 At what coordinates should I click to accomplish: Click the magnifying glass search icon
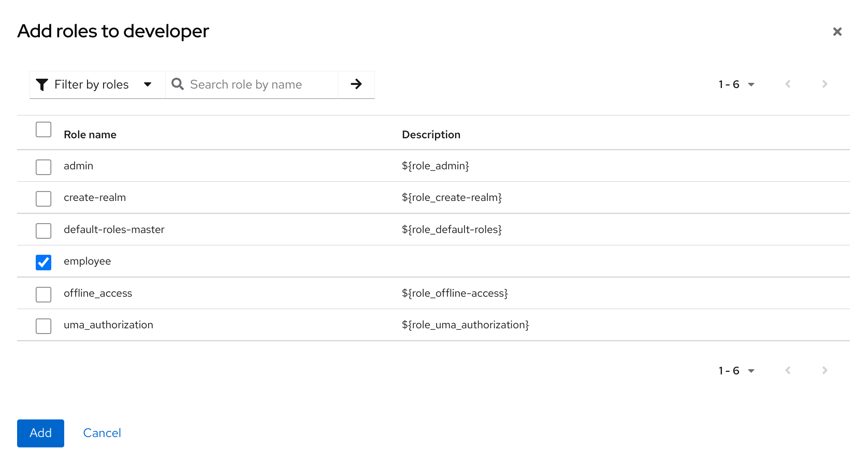(x=178, y=84)
